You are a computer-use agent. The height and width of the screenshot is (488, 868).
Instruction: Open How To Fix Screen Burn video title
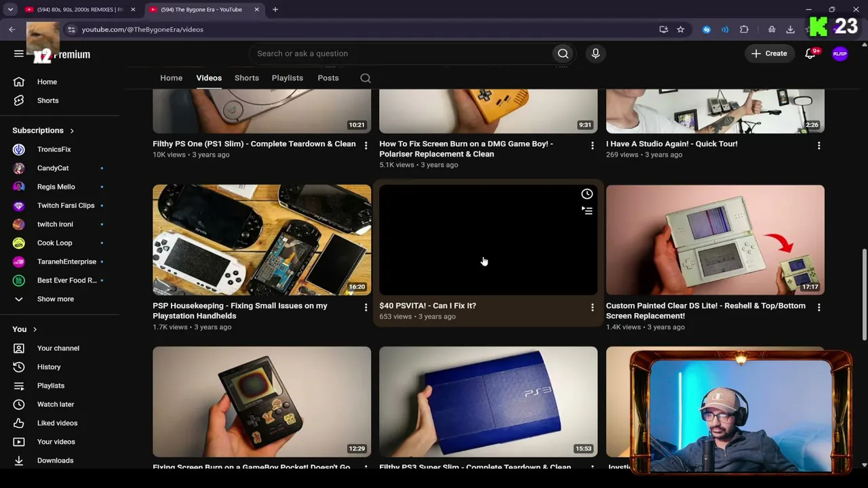466,148
